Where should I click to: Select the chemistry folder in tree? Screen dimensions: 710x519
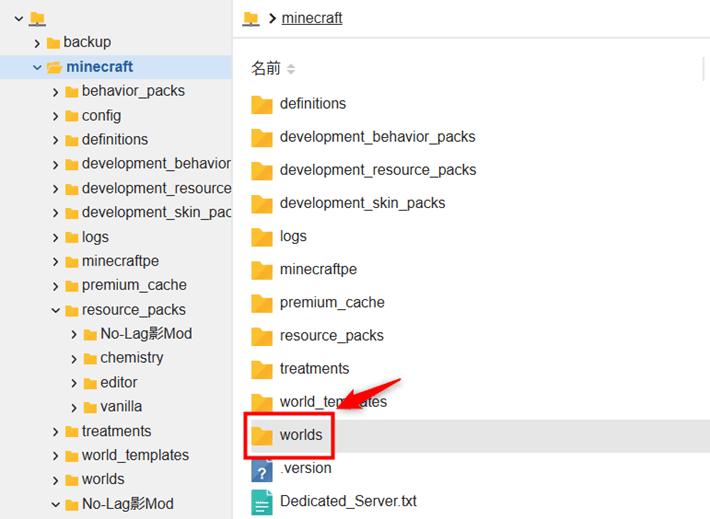coord(131,358)
